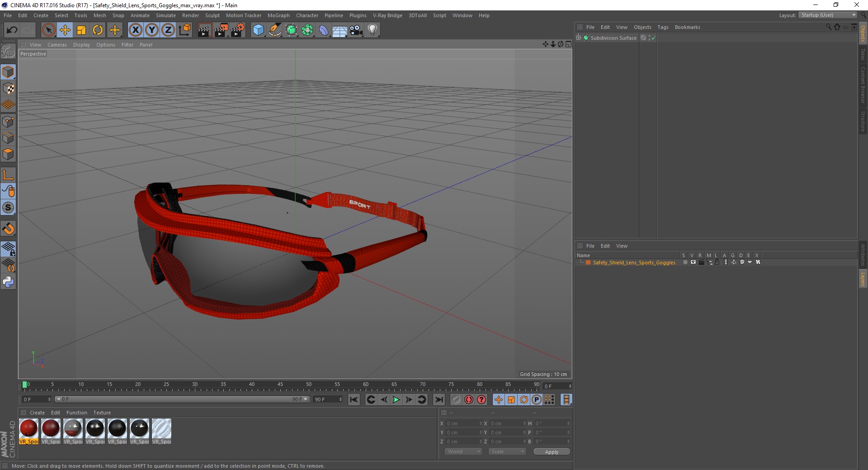The image size is (868, 470).
Task: Open Object Manager Tags menu
Action: coord(663,27)
